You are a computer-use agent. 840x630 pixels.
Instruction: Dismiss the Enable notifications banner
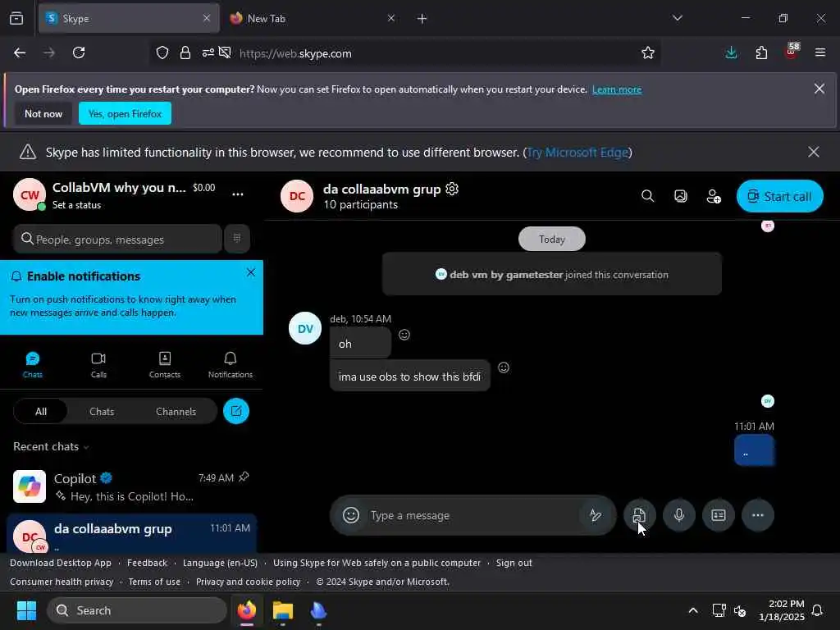point(251,272)
